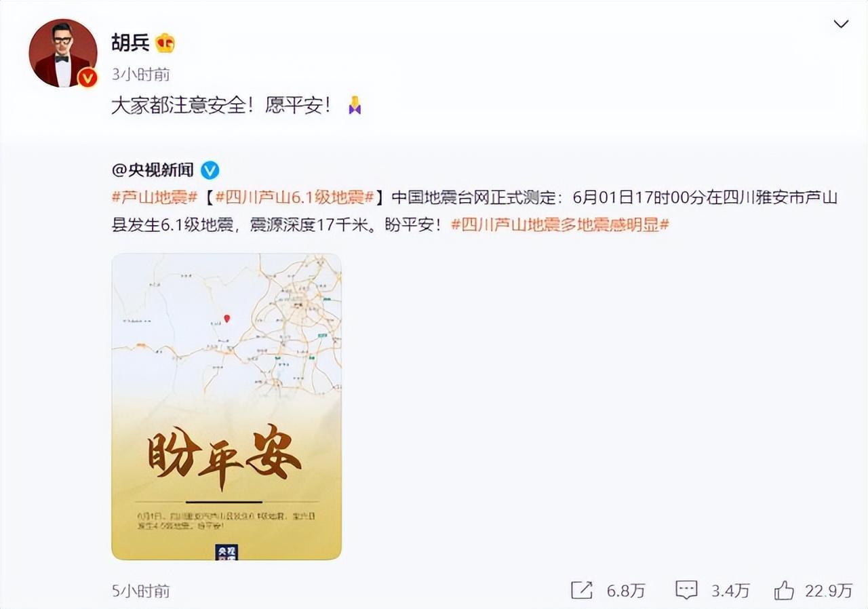Image resolution: width=868 pixels, height=609 pixels.
Task: Click the 3.4万 comment count
Action: [x=730, y=591]
